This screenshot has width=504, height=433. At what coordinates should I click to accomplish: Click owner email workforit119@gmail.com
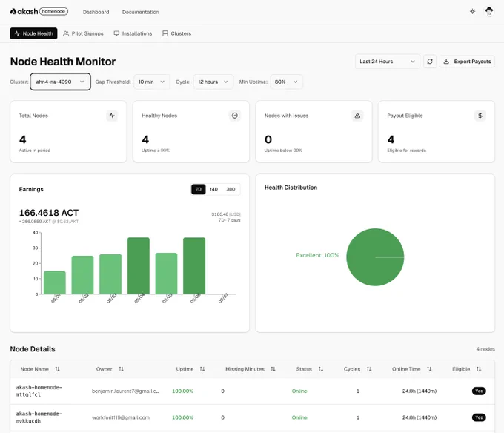pyautogui.click(x=121, y=417)
